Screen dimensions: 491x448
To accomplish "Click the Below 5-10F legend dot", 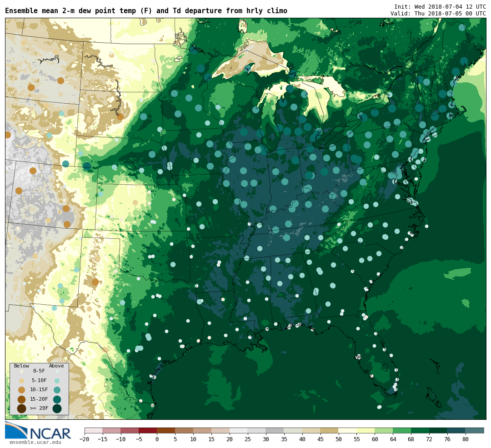I will point(22,381).
